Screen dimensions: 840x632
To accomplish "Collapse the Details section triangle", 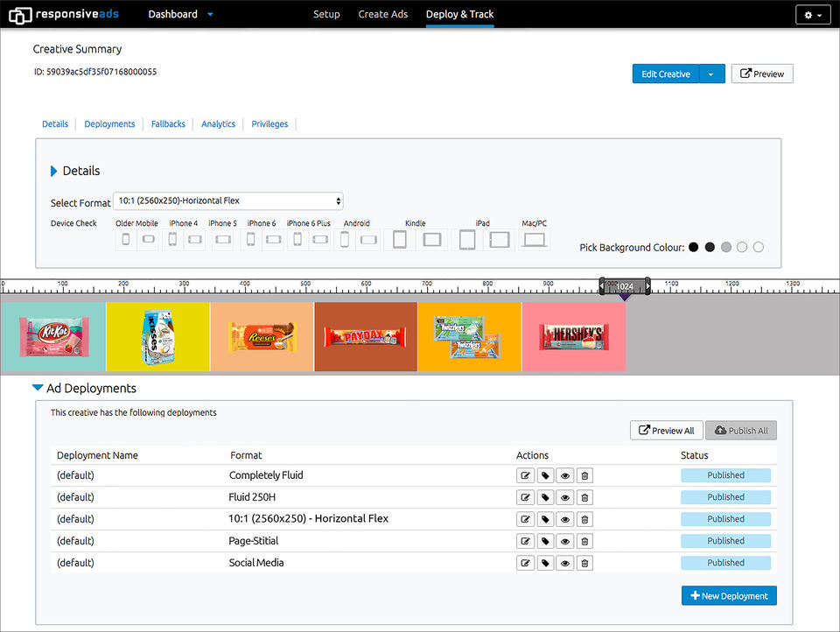I will [x=53, y=171].
